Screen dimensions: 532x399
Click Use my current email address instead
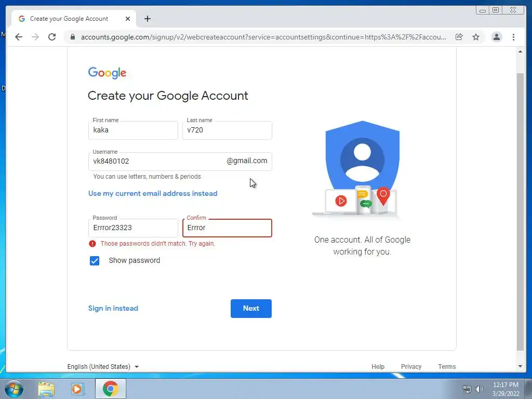pyautogui.click(x=153, y=193)
